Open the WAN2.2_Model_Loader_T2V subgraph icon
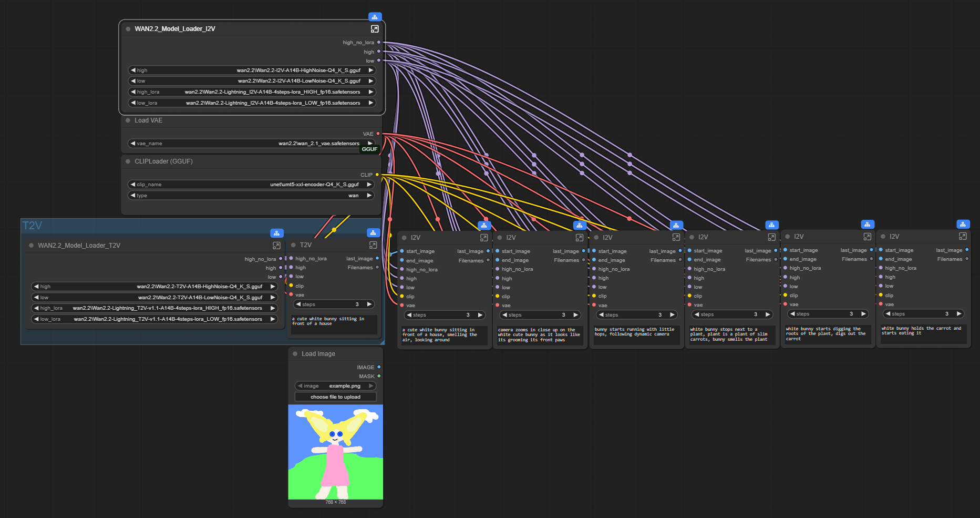Screen dimensions: 980x518 [x=276, y=246]
